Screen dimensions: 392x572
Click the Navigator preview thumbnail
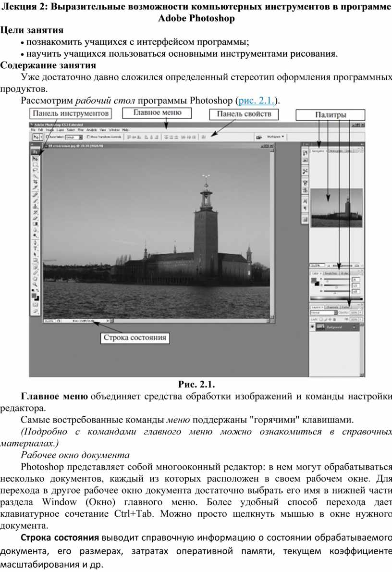pos(336,208)
